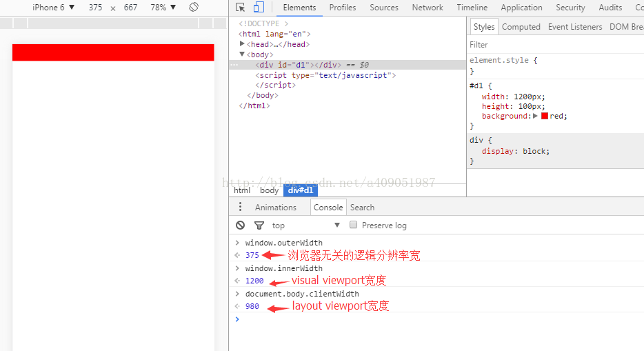Click the red background color swatch
The width and height of the screenshot is (644, 351).
pyautogui.click(x=545, y=116)
